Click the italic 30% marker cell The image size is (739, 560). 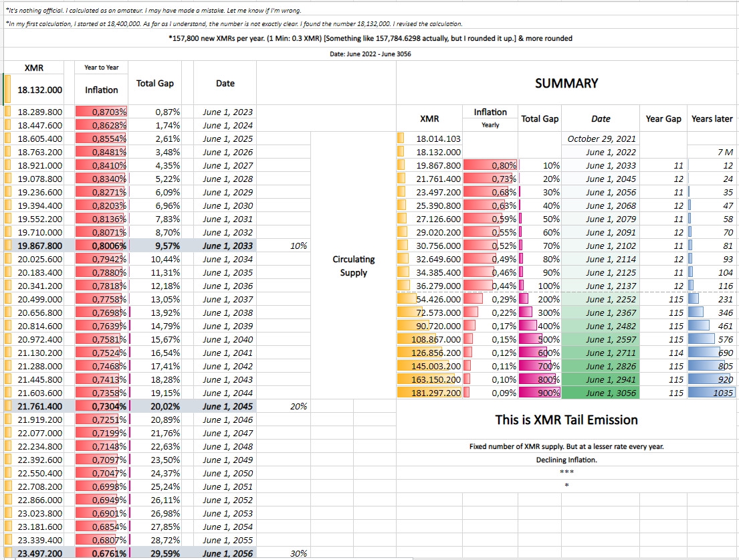[284, 553]
